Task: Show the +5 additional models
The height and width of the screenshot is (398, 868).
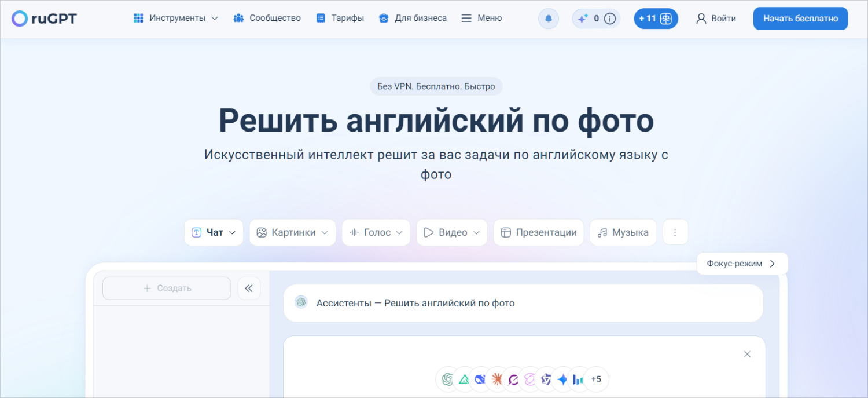Action: (x=595, y=379)
